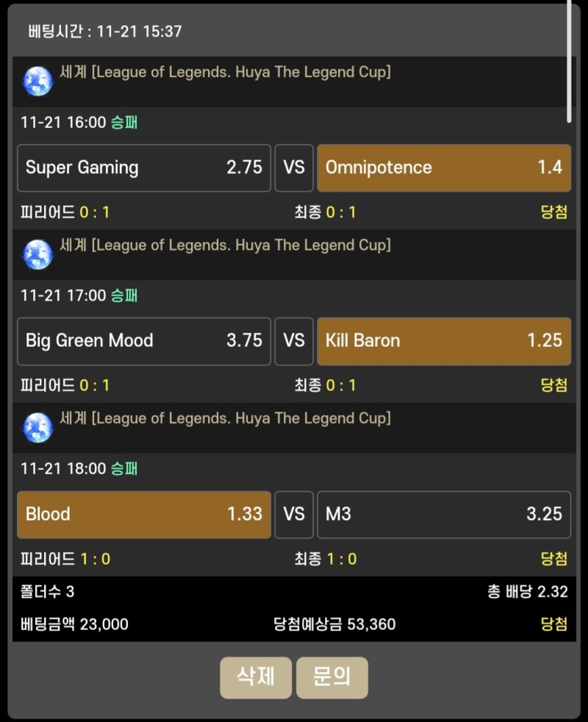Open the league title above the 16:00 match
Viewport: 588px width, 722px height.
pyautogui.click(x=225, y=72)
